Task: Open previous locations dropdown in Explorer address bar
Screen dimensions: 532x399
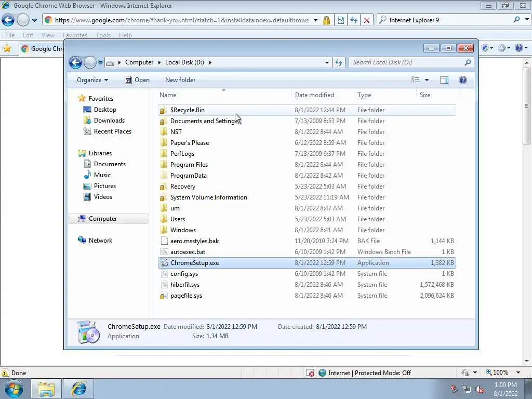Action: click(x=327, y=62)
